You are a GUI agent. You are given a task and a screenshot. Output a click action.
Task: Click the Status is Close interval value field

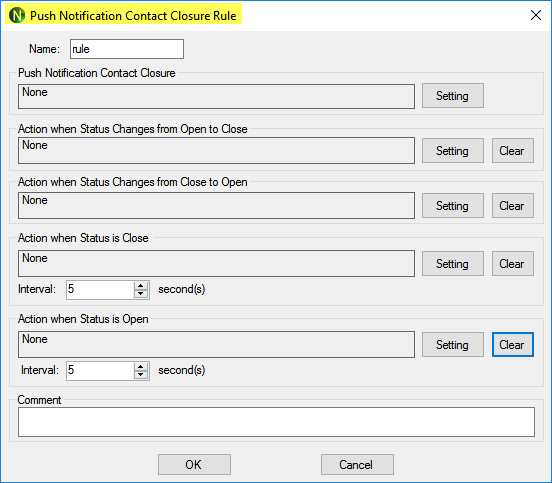coord(100,290)
